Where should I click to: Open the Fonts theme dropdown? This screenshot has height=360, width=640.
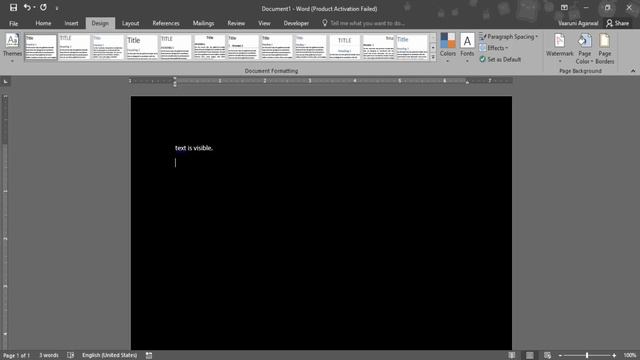(467, 48)
